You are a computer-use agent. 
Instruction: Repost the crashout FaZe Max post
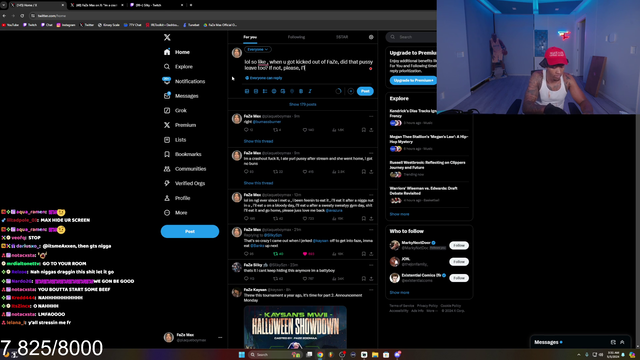coord(276,172)
